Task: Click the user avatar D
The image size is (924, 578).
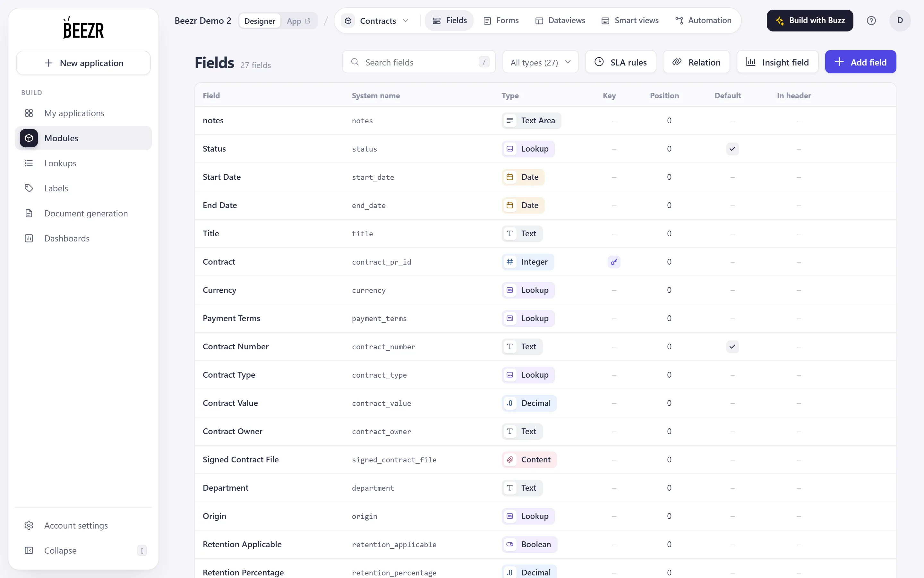Action: pos(900,21)
